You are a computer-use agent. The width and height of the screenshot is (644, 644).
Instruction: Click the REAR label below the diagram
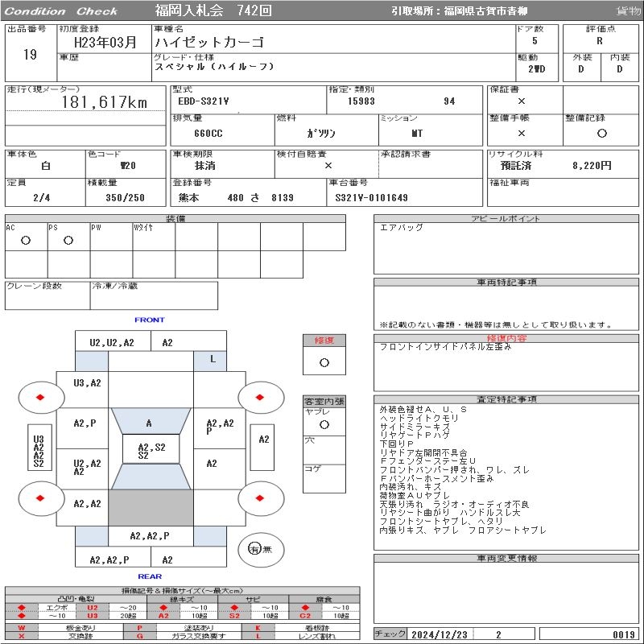point(150,576)
